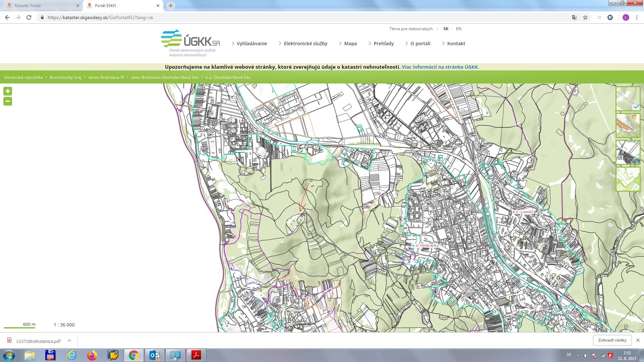Expand the Vyhľadávanie menu

click(252, 44)
